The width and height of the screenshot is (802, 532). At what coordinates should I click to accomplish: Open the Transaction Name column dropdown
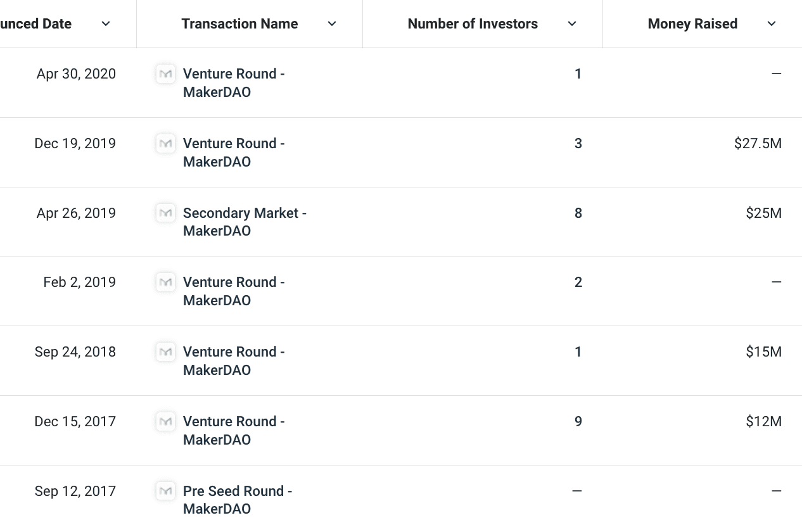(332, 23)
